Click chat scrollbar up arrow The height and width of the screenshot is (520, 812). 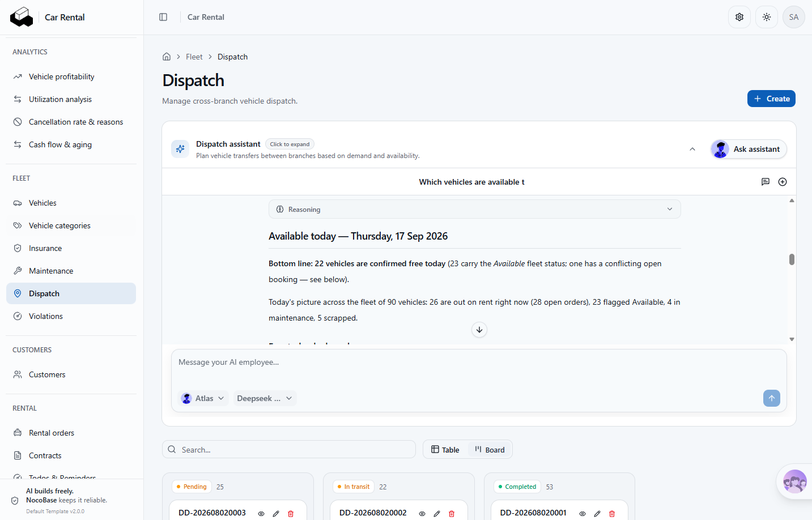(x=792, y=201)
